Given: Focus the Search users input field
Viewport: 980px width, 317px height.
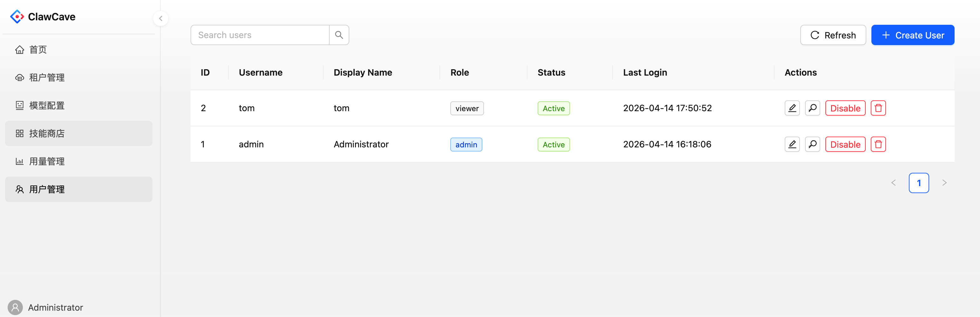Looking at the screenshot, I should click(260, 35).
